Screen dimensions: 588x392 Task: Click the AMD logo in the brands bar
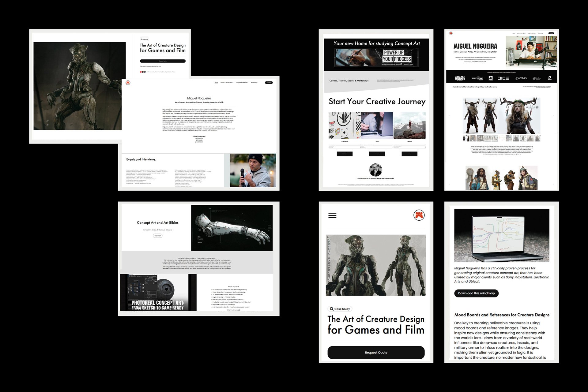point(549,78)
